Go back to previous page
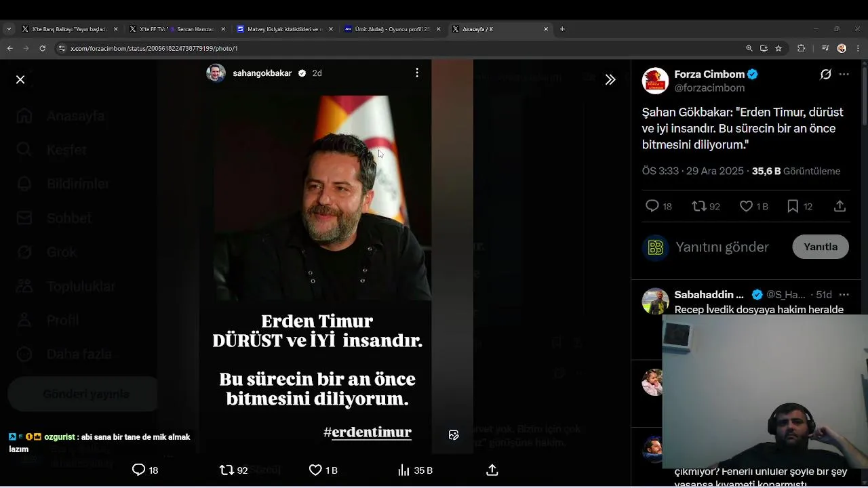This screenshot has height=488, width=868. coord(9,48)
